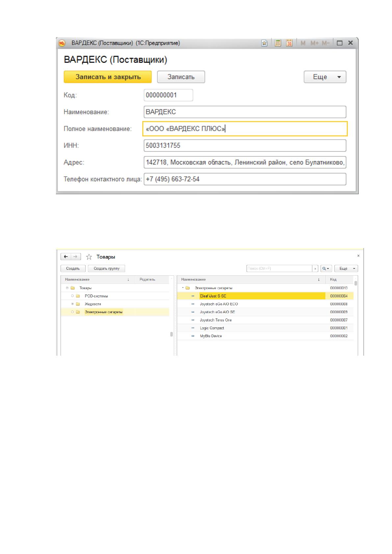This screenshot has width=392, height=554.
Task: Click the forward arrow navigation button
Action: [x=76, y=257]
